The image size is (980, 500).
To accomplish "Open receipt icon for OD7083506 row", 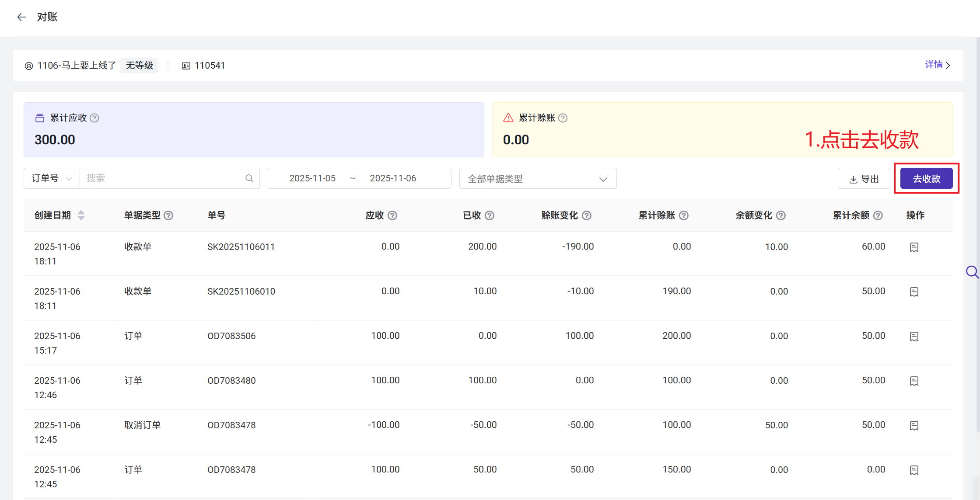I will pos(914,337).
